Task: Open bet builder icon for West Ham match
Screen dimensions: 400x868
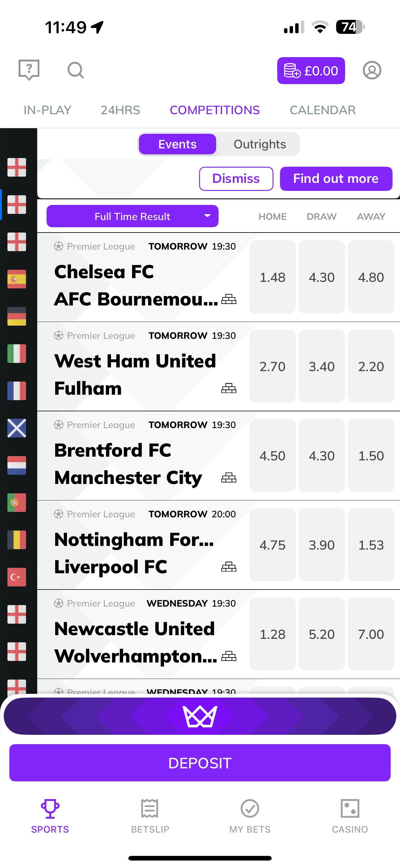Action: coord(229,388)
